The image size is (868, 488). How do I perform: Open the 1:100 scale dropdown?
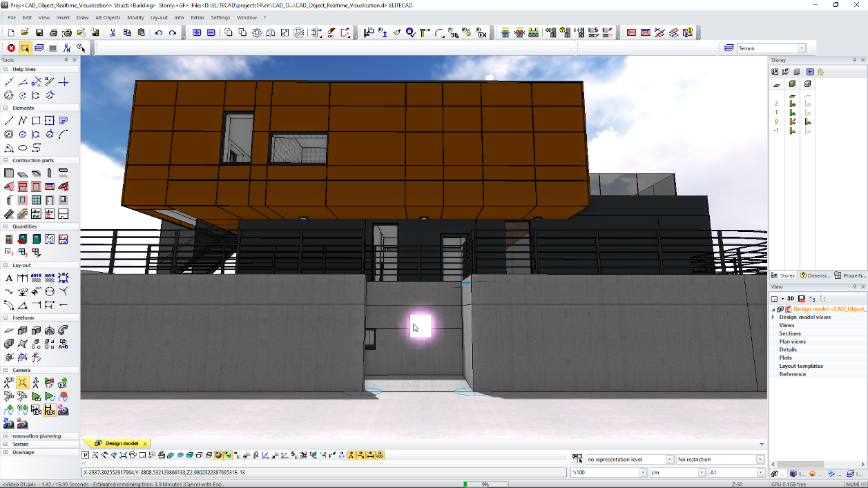pyautogui.click(x=642, y=473)
